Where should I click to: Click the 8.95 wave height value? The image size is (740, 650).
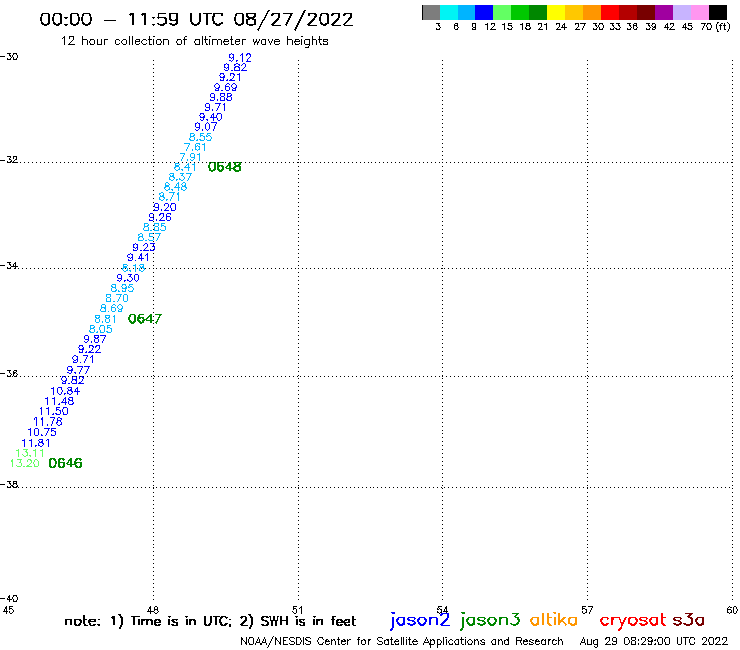coord(122,288)
